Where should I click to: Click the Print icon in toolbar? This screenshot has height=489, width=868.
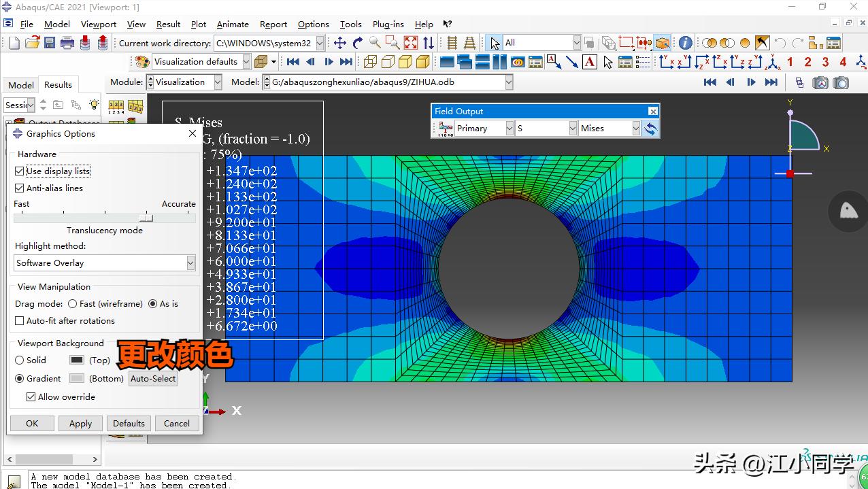click(x=67, y=43)
